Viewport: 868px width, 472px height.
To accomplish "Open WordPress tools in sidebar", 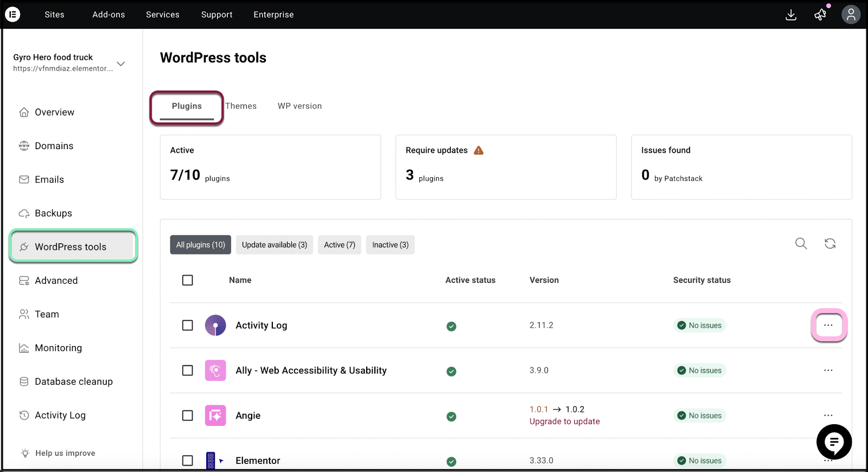I will (73, 247).
